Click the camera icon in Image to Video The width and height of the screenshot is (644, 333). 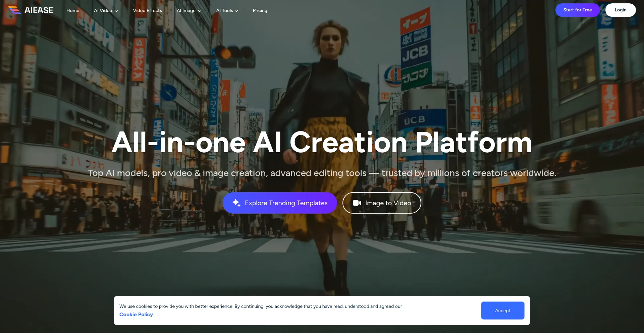point(357,203)
